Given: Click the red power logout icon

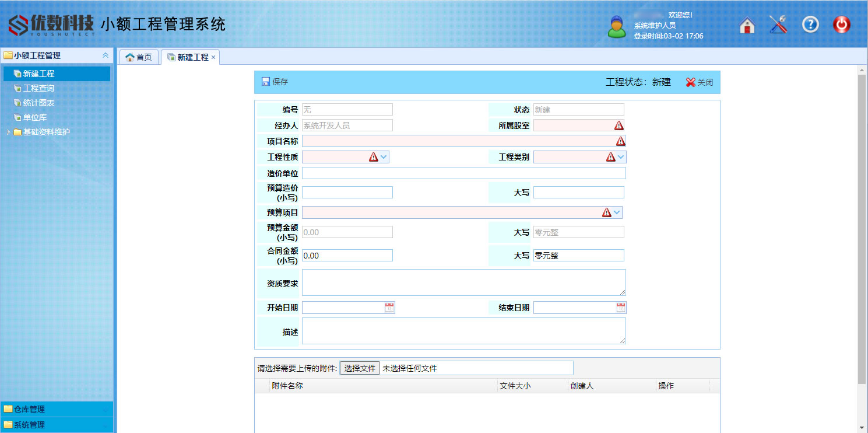Looking at the screenshot, I should click(x=841, y=25).
